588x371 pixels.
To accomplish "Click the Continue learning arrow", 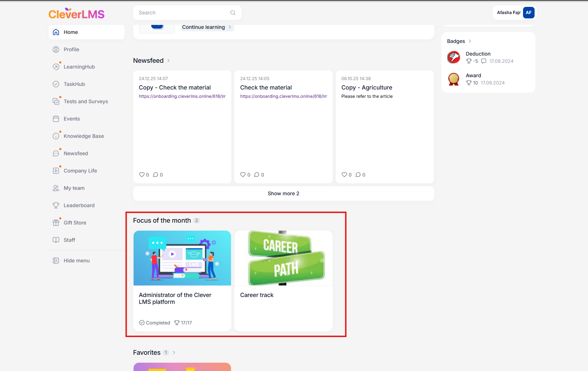I will point(230,27).
